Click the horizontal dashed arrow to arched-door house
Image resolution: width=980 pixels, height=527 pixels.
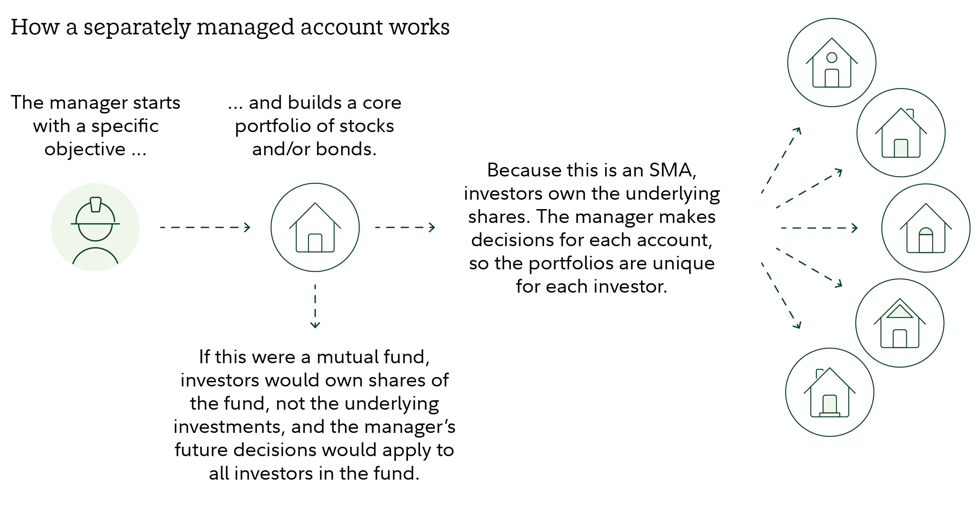(x=819, y=228)
